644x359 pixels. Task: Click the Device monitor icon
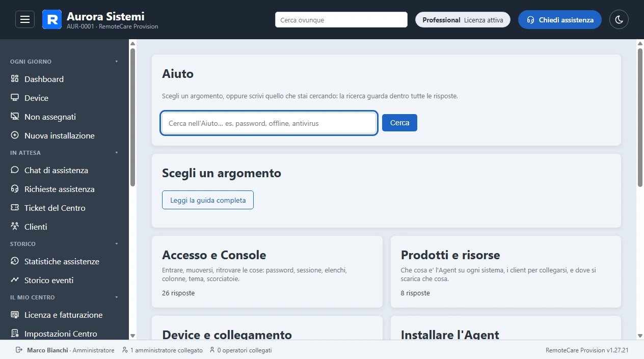(15, 98)
